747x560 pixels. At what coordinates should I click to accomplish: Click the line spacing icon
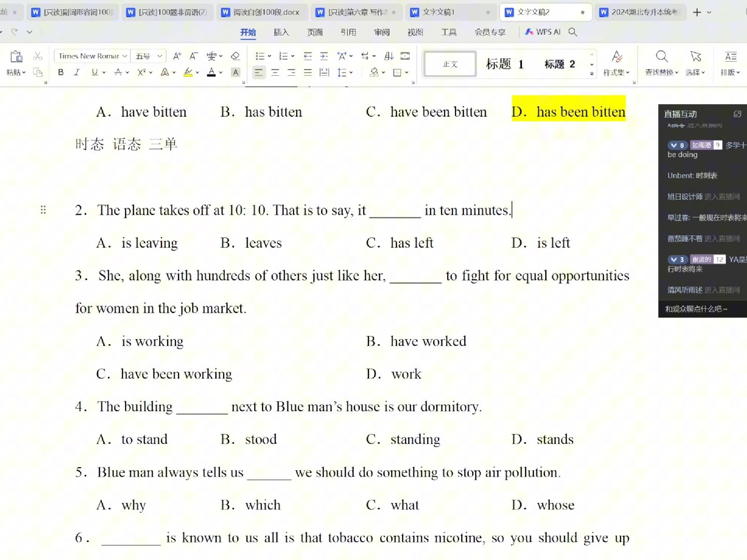click(341, 73)
